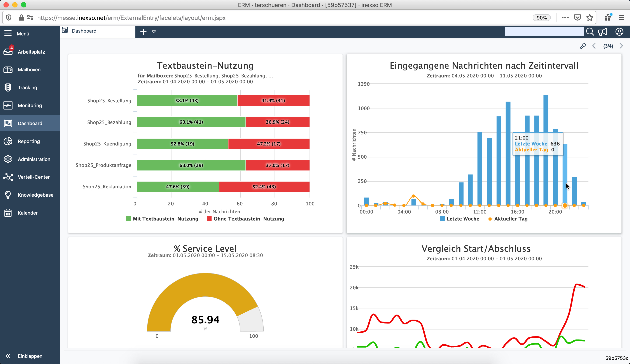Go to the next dashboard page arrow
Screen dimensions: 630x364
[x=622, y=46]
